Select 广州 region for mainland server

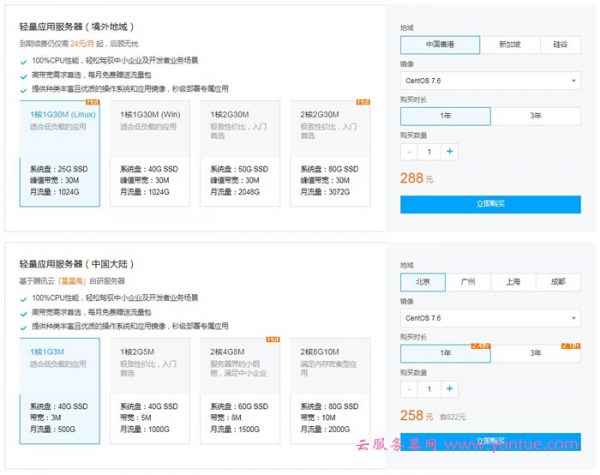467,282
